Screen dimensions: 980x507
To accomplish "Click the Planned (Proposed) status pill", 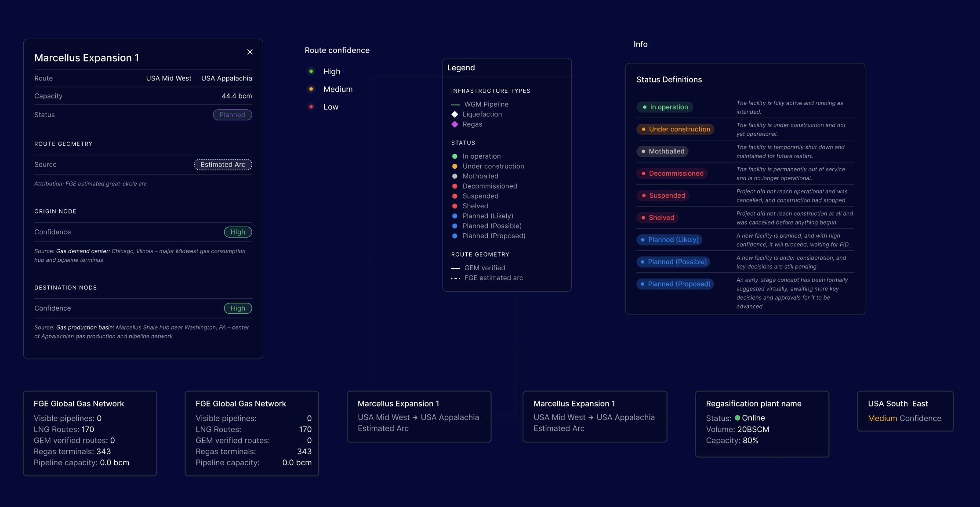I will click(x=675, y=284).
